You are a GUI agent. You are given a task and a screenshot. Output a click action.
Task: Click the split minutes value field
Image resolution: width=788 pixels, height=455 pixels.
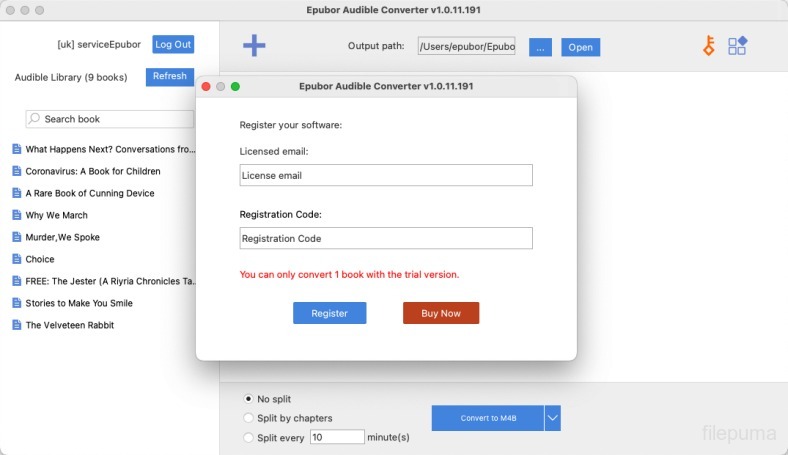tap(337, 437)
